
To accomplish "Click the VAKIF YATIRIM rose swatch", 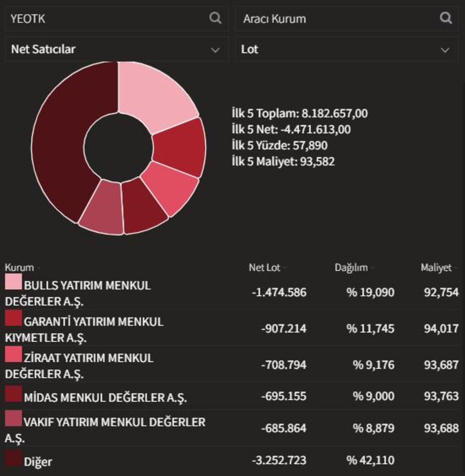I will pos(13,418).
